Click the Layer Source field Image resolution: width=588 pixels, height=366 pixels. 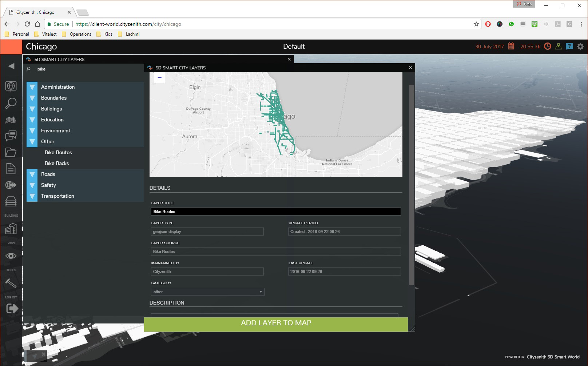point(276,252)
